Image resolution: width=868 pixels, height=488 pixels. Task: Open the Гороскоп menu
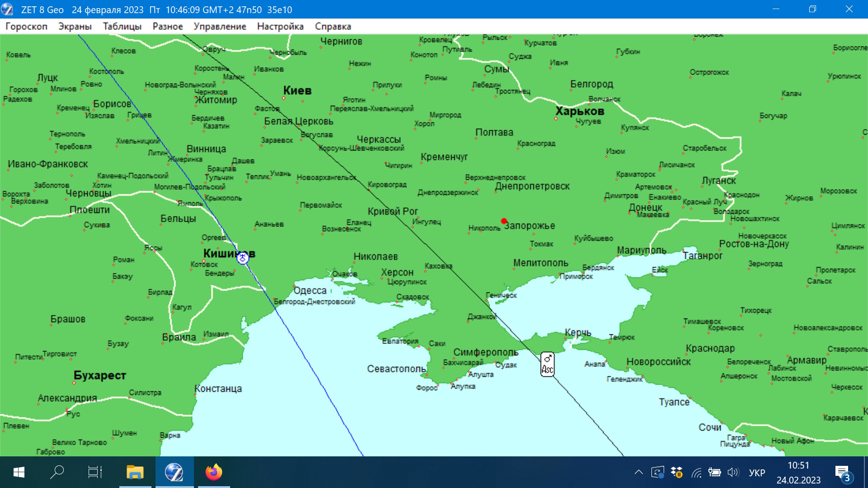pyautogui.click(x=26, y=26)
